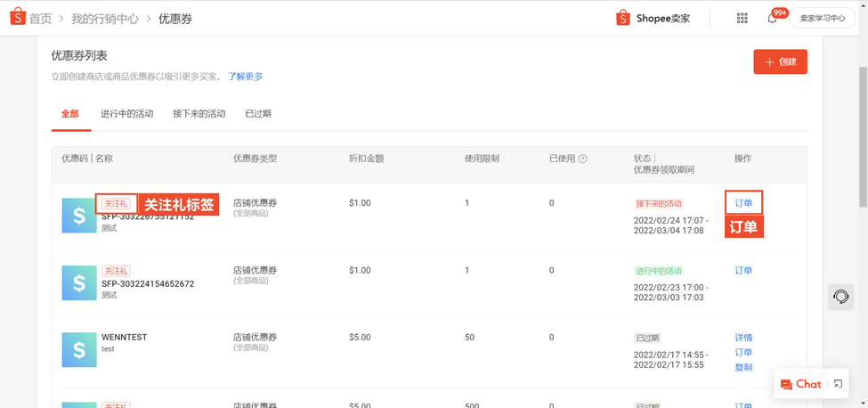Click the Shopee logo in breadcrumb
868x408 pixels.
click(x=18, y=18)
